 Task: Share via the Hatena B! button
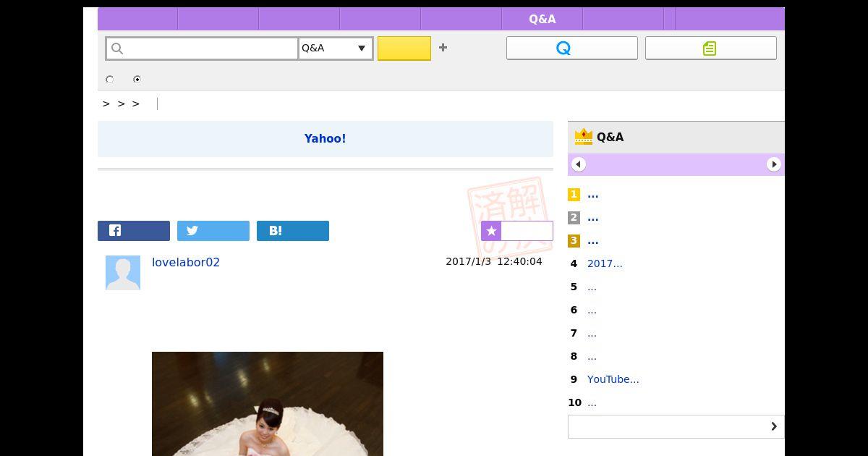click(293, 231)
